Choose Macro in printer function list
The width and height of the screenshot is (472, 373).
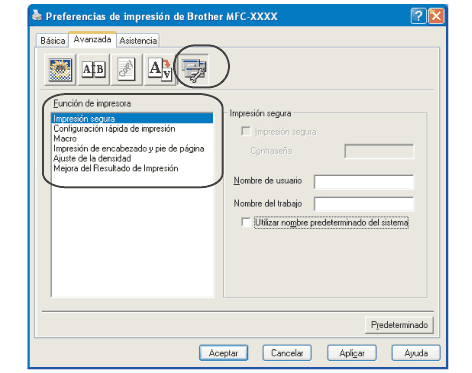tap(132, 138)
